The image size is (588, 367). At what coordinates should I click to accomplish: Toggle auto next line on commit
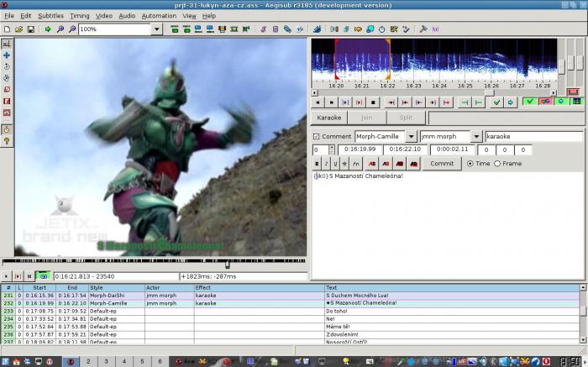[546, 102]
